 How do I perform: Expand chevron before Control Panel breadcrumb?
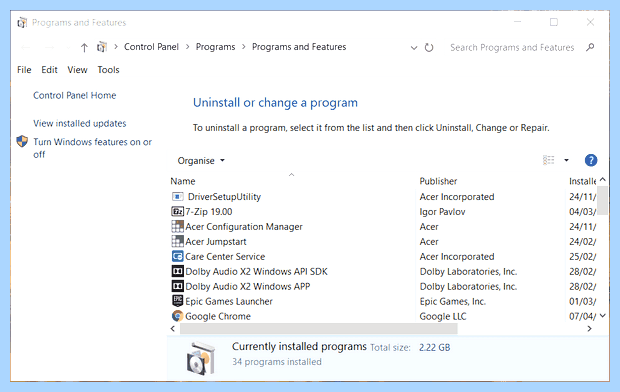[x=116, y=47]
